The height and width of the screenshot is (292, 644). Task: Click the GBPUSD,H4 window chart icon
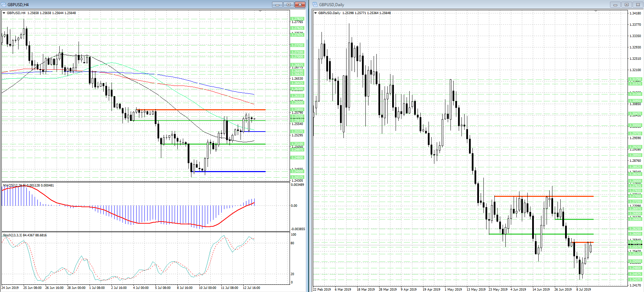4,4
